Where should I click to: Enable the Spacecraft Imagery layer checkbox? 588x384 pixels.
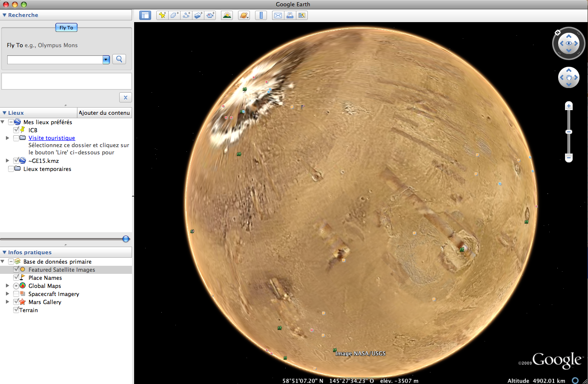tap(16, 294)
